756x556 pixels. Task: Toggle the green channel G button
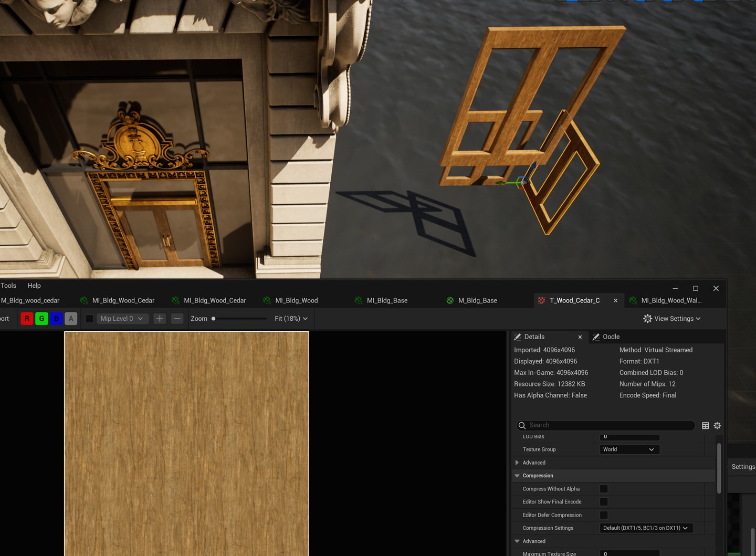pos(41,319)
